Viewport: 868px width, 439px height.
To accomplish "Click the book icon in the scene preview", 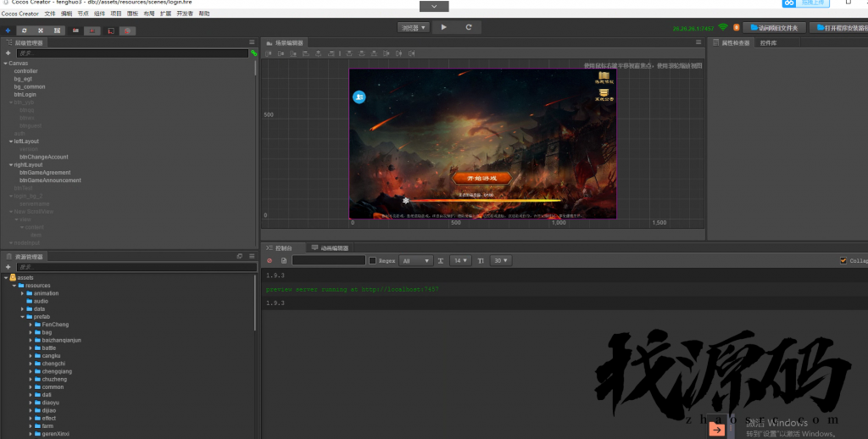I will pyautogui.click(x=604, y=75).
